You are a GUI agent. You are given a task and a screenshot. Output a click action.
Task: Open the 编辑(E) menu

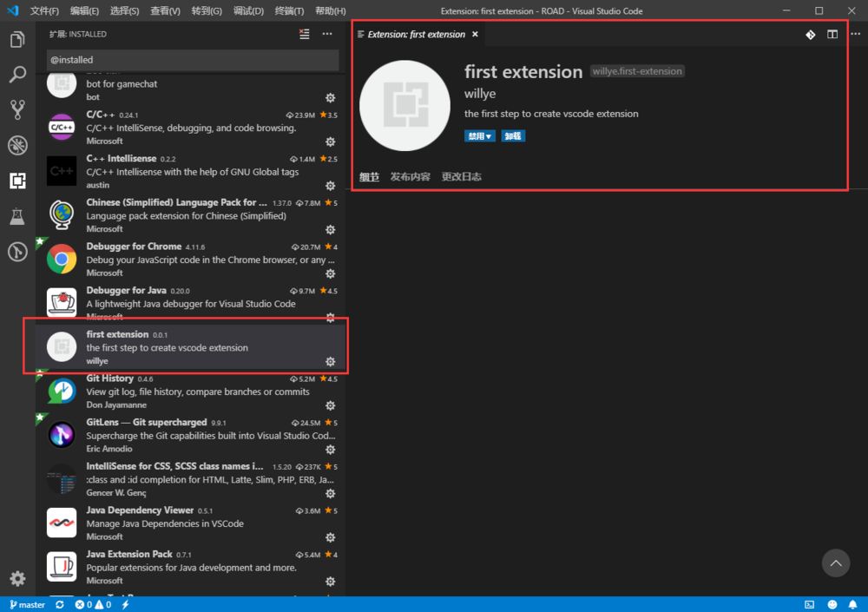click(x=85, y=11)
